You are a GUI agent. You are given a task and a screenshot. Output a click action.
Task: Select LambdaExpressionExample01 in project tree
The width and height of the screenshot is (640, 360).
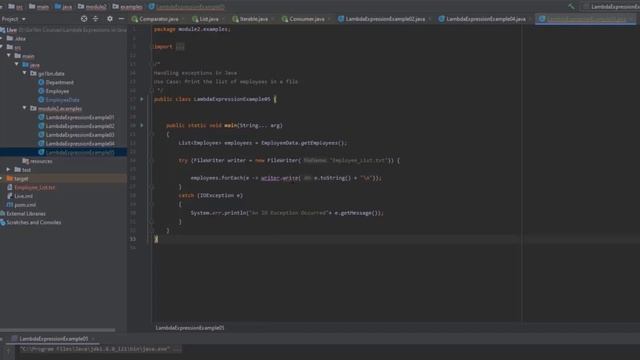pos(80,118)
